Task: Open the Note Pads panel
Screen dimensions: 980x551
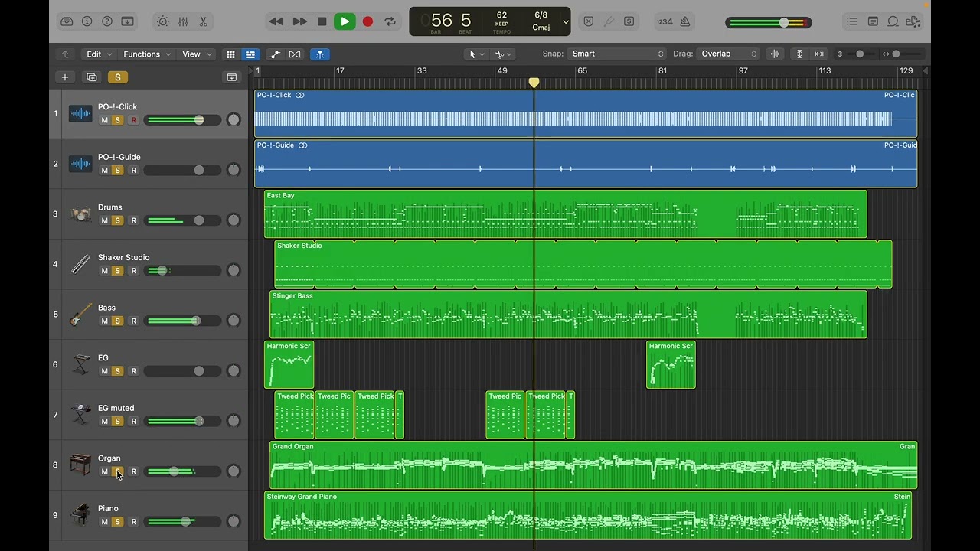Action: [x=873, y=21]
